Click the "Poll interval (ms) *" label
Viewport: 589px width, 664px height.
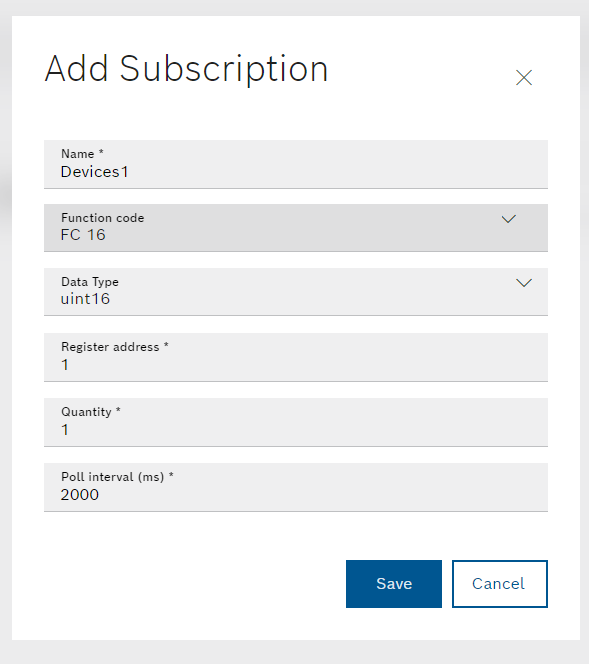pyautogui.click(x=117, y=477)
